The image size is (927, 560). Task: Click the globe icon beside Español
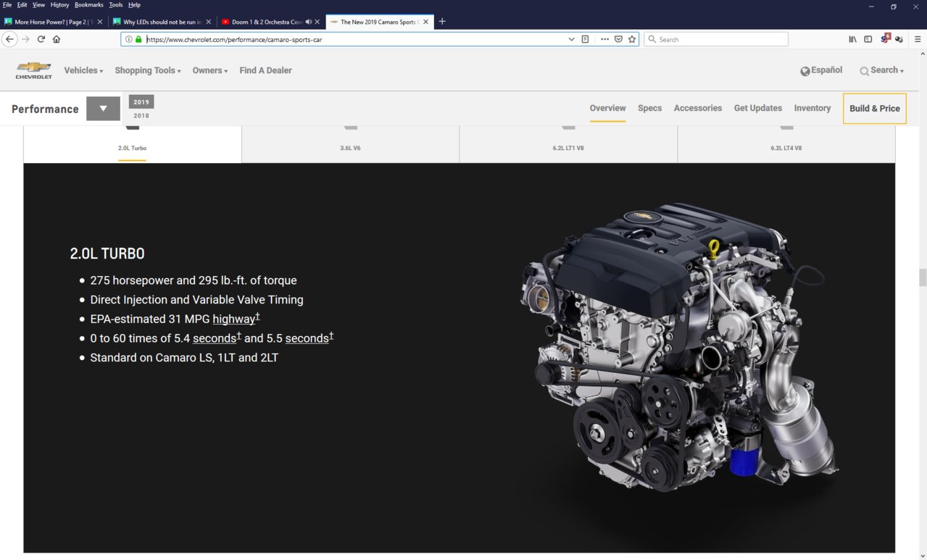coord(805,71)
